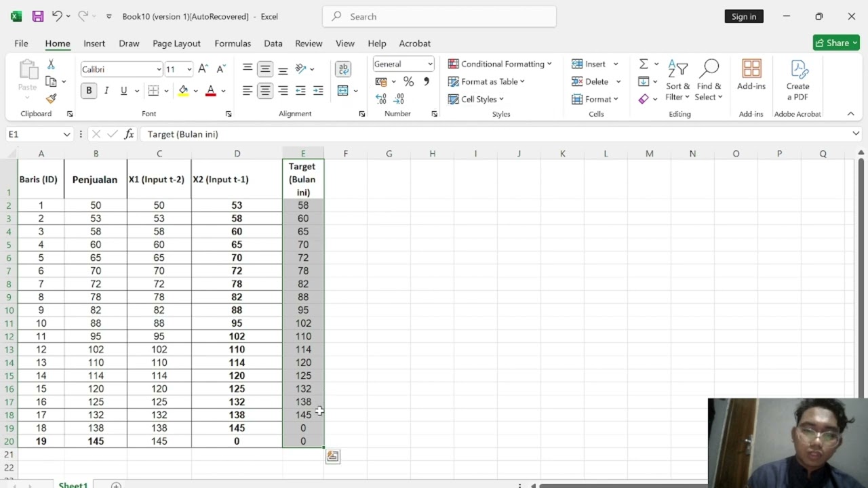
Task: Toggle Align Left button
Action: (x=248, y=90)
